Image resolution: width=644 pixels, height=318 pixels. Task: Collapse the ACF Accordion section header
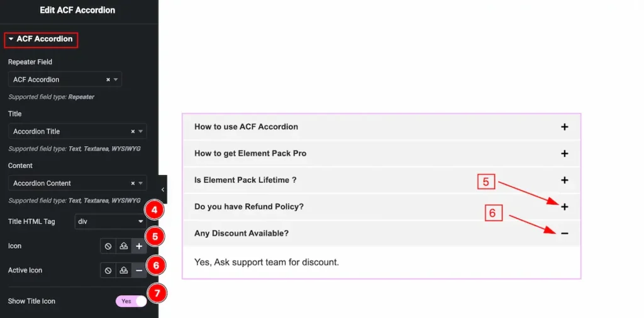[x=41, y=39]
